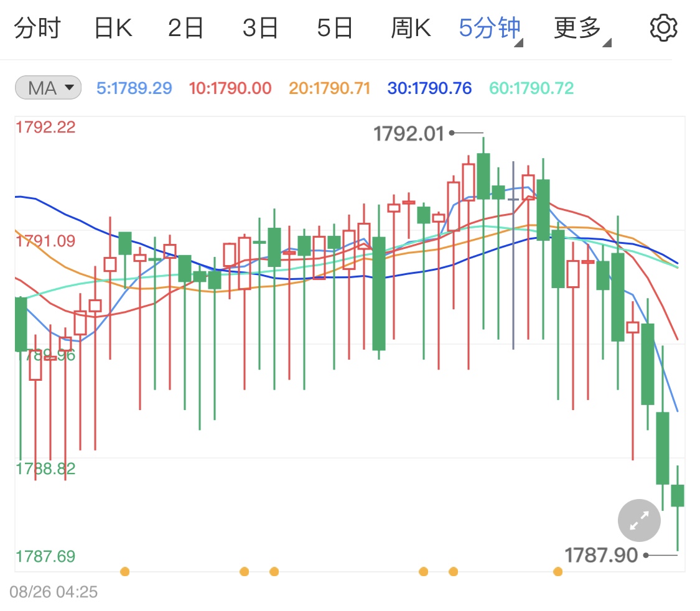Expand chart to fullscreen with arrows button
The height and width of the screenshot is (611, 700).
point(639,520)
